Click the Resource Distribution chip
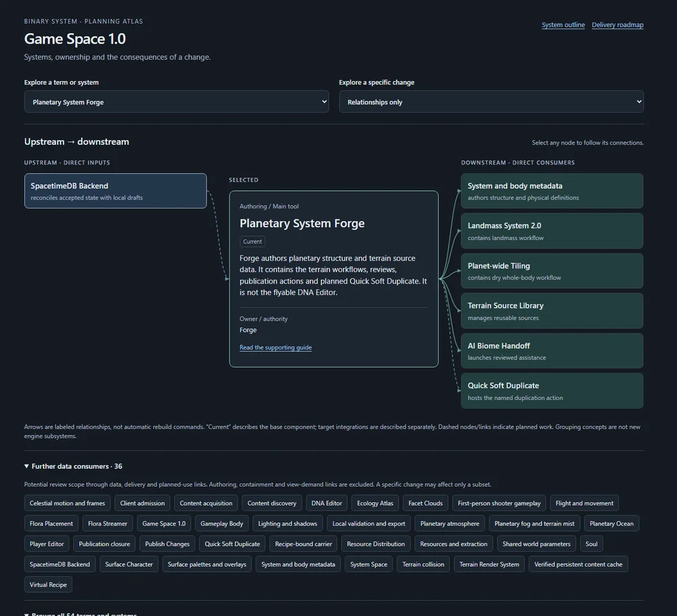Screen dimensions: 677x616 pyautogui.click(x=376, y=544)
